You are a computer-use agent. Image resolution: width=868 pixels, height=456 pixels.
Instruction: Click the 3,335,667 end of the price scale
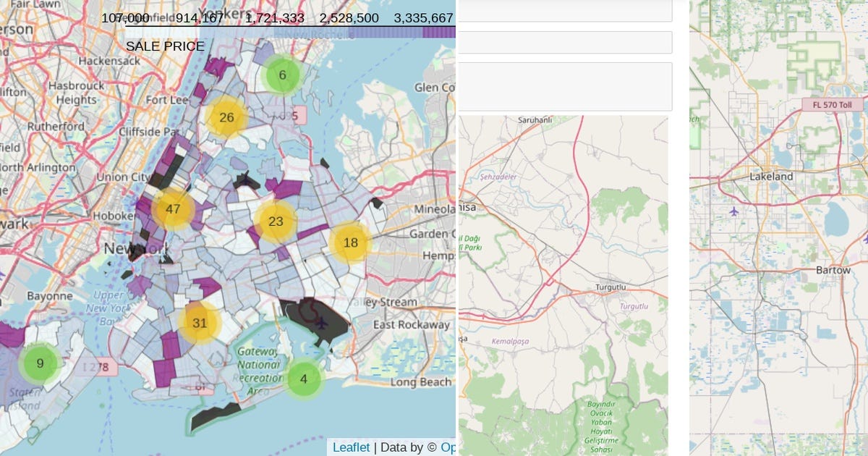point(424,17)
